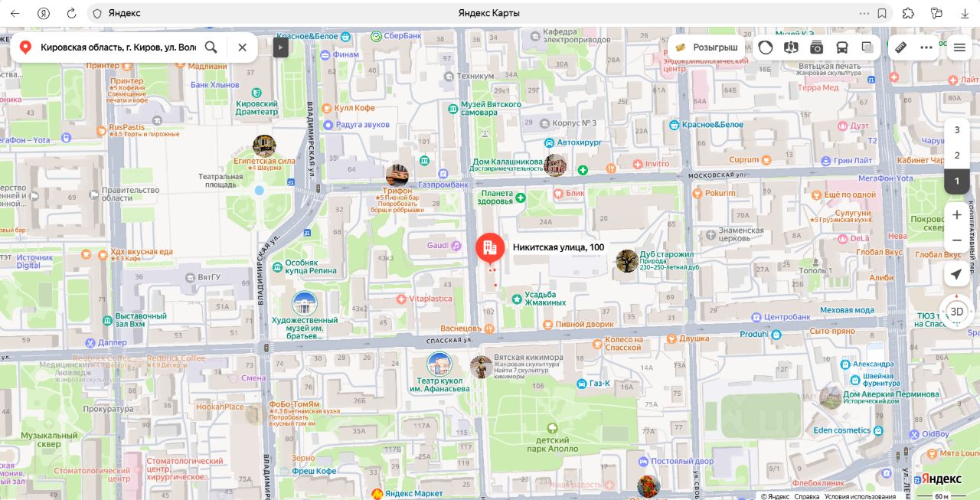Go back with the browser back arrow
Viewport: 980px width, 500px height.
point(15,13)
